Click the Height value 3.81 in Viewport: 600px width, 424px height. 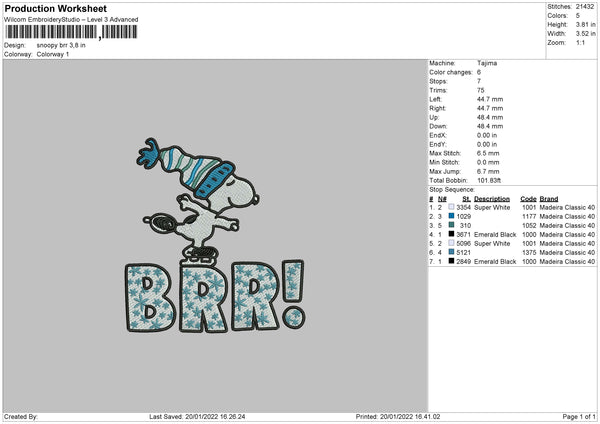click(585, 24)
